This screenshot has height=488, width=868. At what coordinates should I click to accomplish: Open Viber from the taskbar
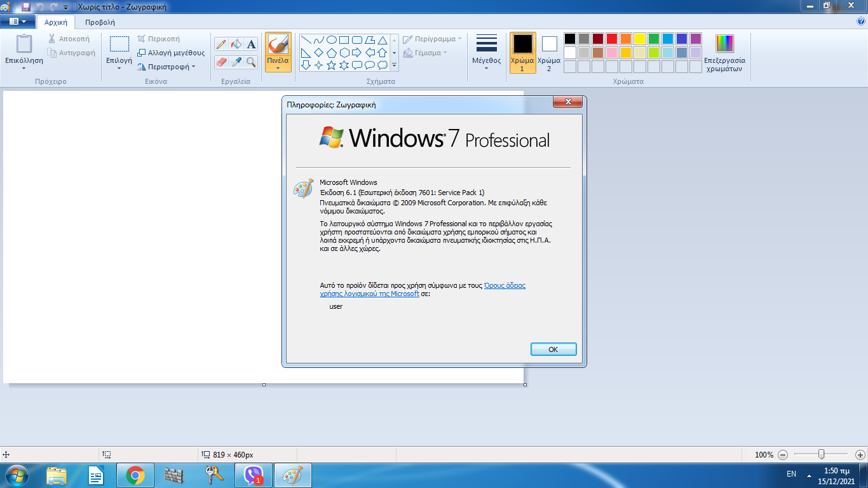coord(254,475)
